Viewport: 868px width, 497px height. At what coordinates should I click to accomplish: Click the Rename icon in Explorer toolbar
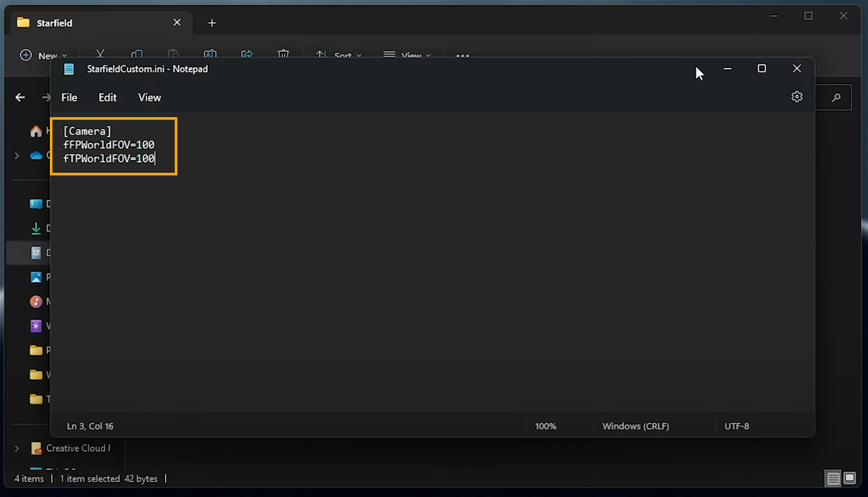coord(210,56)
